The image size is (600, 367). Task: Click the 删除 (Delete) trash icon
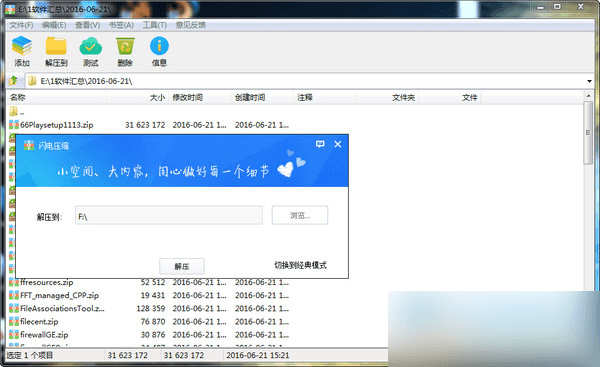point(125,46)
